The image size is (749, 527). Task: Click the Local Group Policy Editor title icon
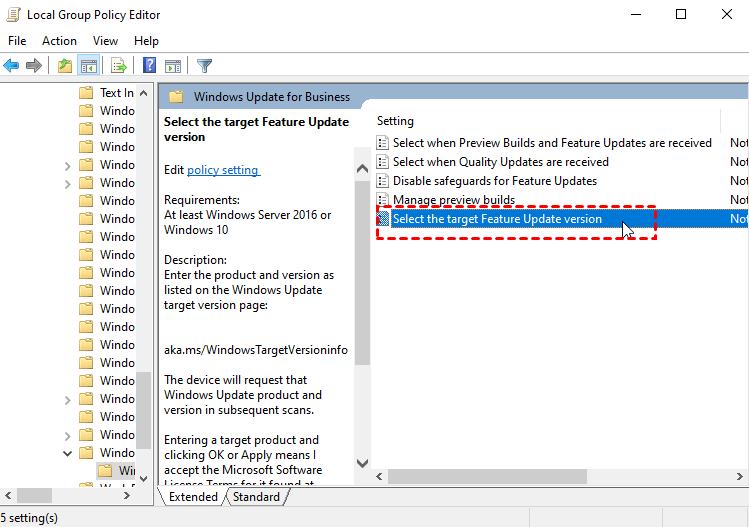click(x=13, y=15)
